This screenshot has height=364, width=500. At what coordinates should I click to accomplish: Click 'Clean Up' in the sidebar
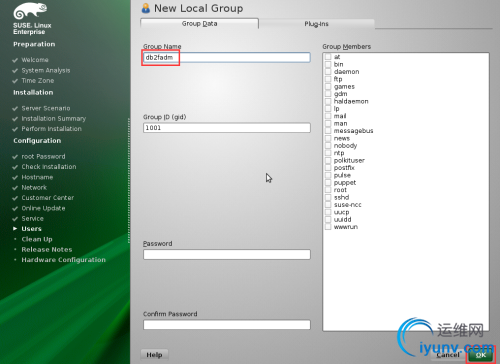pyautogui.click(x=37, y=239)
